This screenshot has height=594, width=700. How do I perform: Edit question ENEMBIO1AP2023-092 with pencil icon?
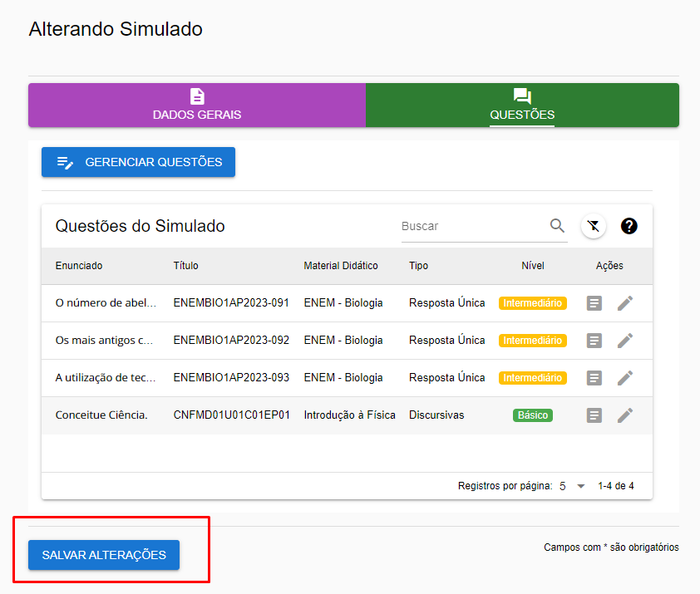point(625,341)
